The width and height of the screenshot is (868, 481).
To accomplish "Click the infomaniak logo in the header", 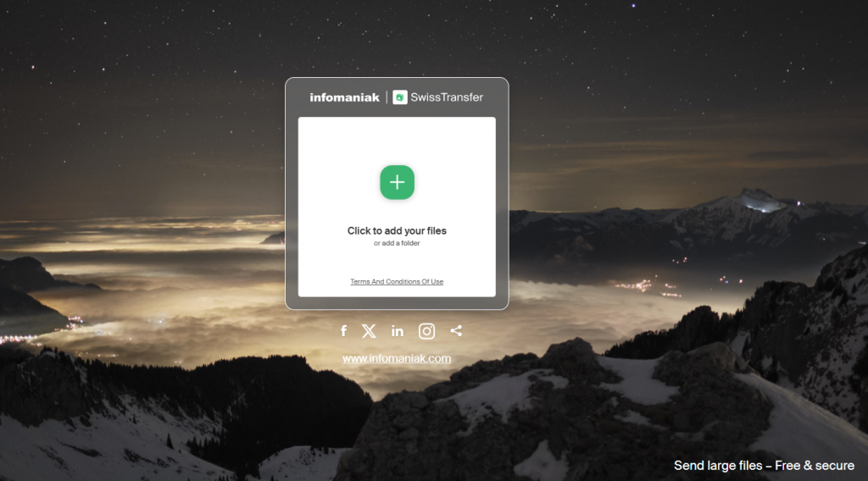I will point(344,97).
